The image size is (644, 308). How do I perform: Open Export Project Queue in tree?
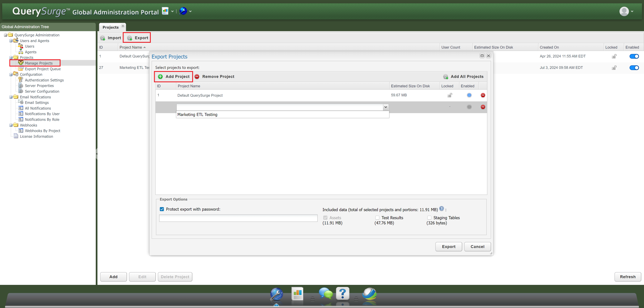coord(43,69)
